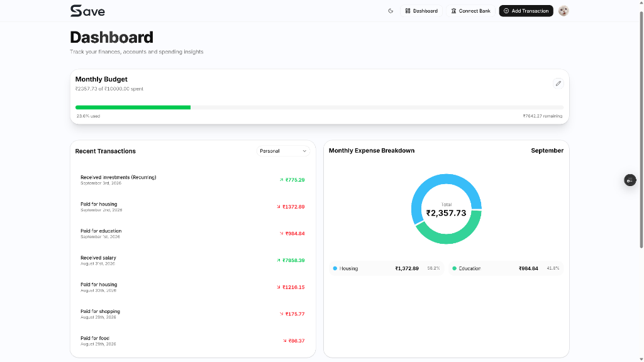644x362 pixels.
Task: Select the Housing legend label
Action: [348, 268]
